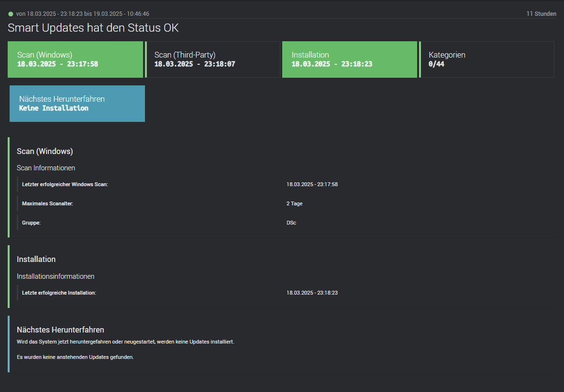Click the green status dot icon
Screen dimensions: 564x392
pos(11,14)
